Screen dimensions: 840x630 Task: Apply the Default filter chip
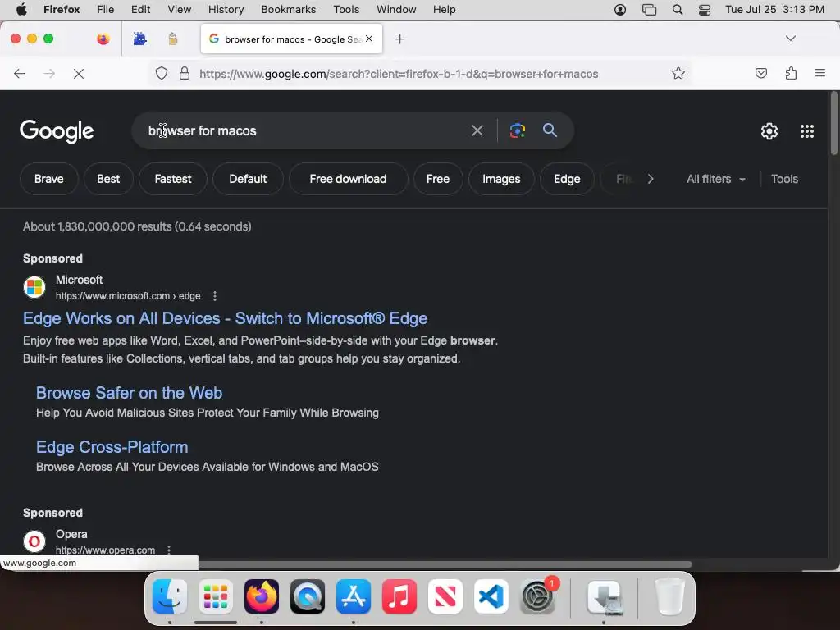[248, 179]
